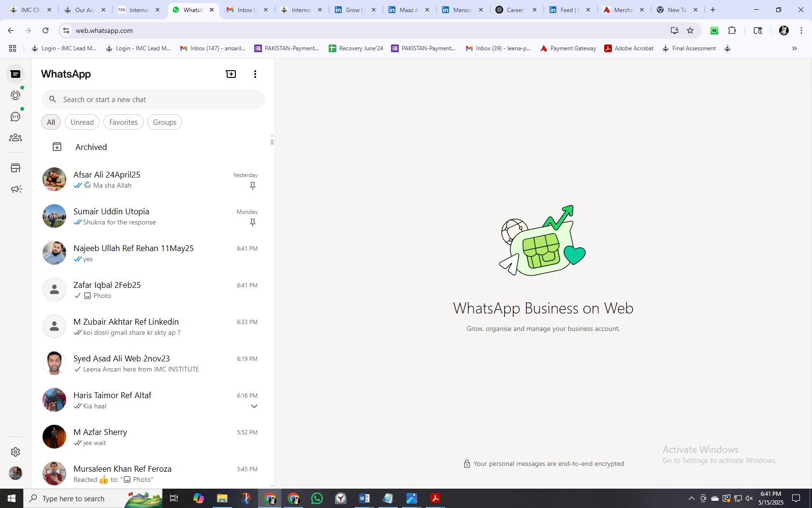
Task: Open the Windows Start menu
Action: [12, 498]
